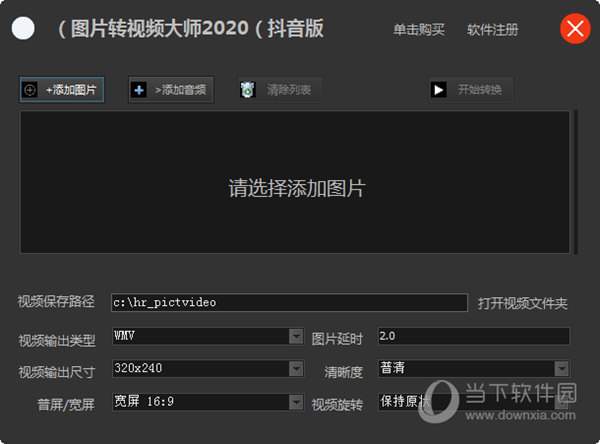Click the 普屏/宽屏 label
Screen dimensions: 600x444
(x=66, y=405)
